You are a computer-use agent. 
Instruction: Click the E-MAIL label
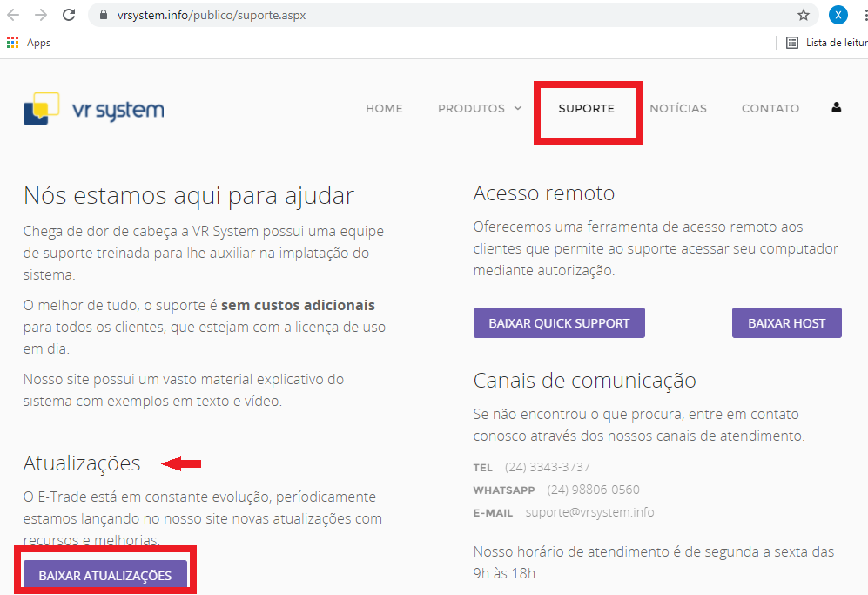point(493,513)
